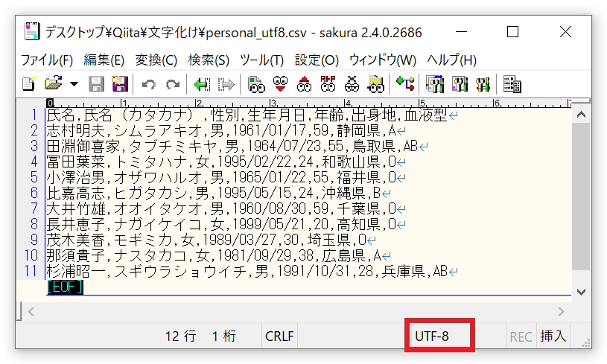
Task: Open the Find dialog binoculars icon
Action: pos(256,84)
